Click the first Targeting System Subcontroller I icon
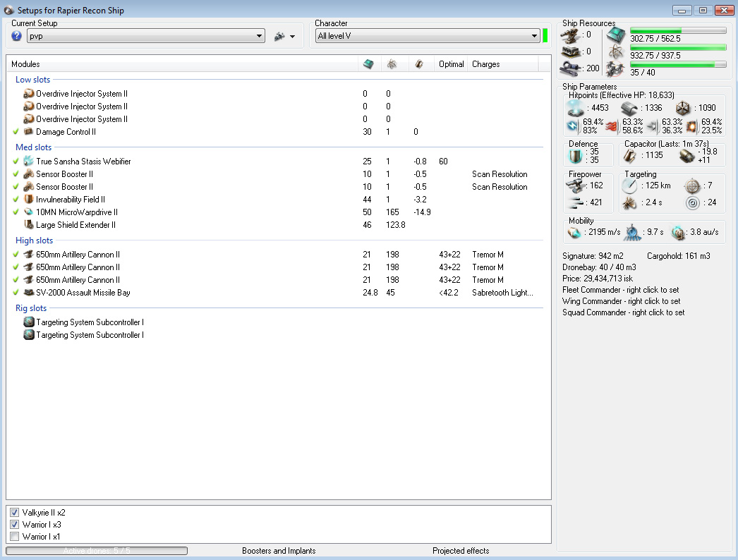738x560 pixels. click(x=29, y=322)
